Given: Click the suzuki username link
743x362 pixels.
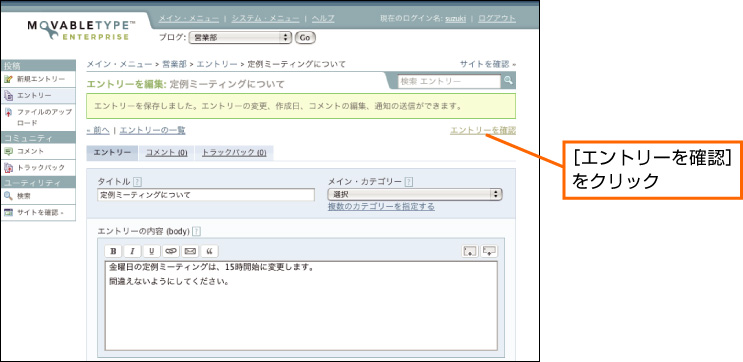Looking at the screenshot, I should [x=455, y=19].
